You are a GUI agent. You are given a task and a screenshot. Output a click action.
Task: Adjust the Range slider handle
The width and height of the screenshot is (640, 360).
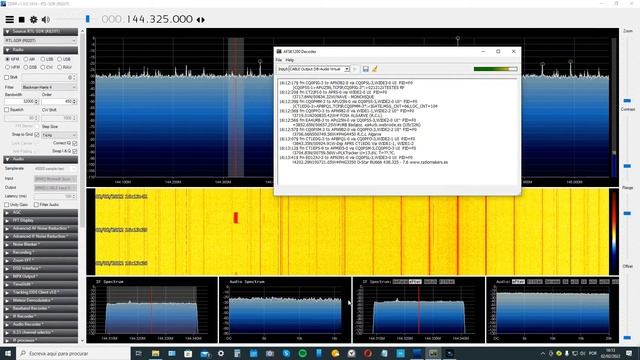627,213
